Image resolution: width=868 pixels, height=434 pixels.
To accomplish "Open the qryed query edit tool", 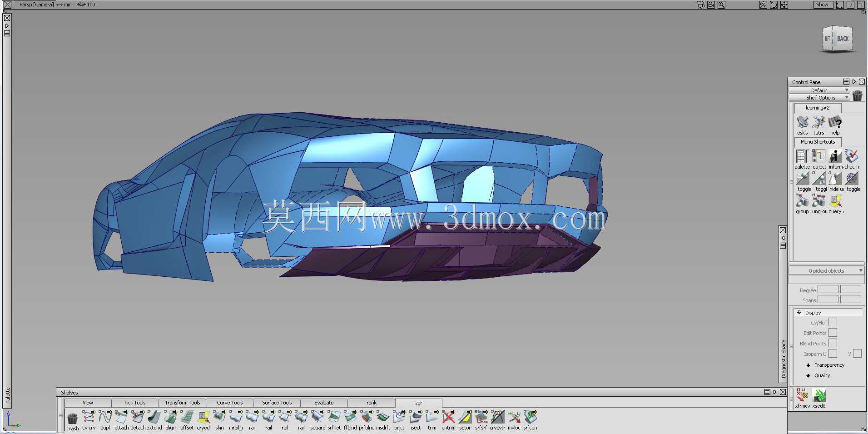I will [203, 417].
